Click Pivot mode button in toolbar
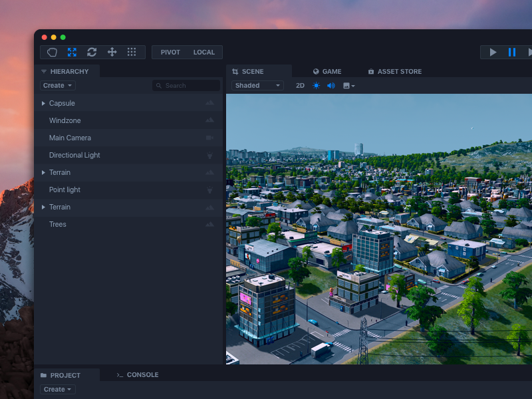Image resolution: width=532 pixels, height=399 pixels. 170,52
